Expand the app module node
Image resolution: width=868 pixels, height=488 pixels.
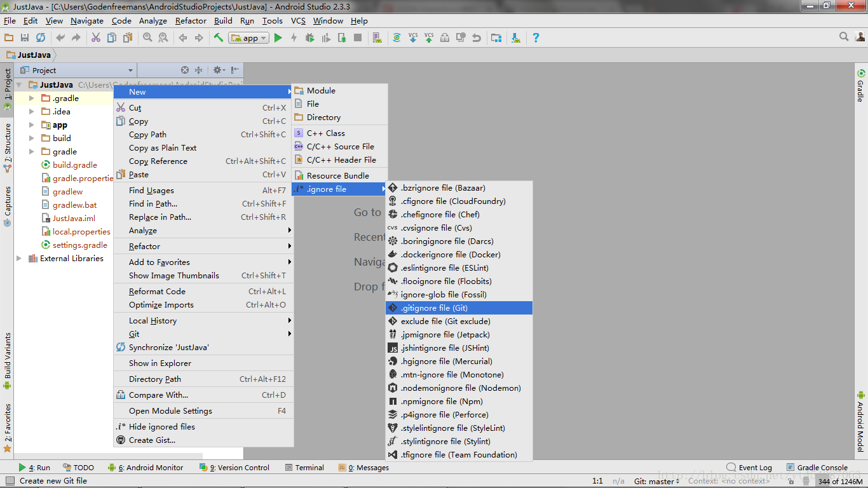pos(32,125)
